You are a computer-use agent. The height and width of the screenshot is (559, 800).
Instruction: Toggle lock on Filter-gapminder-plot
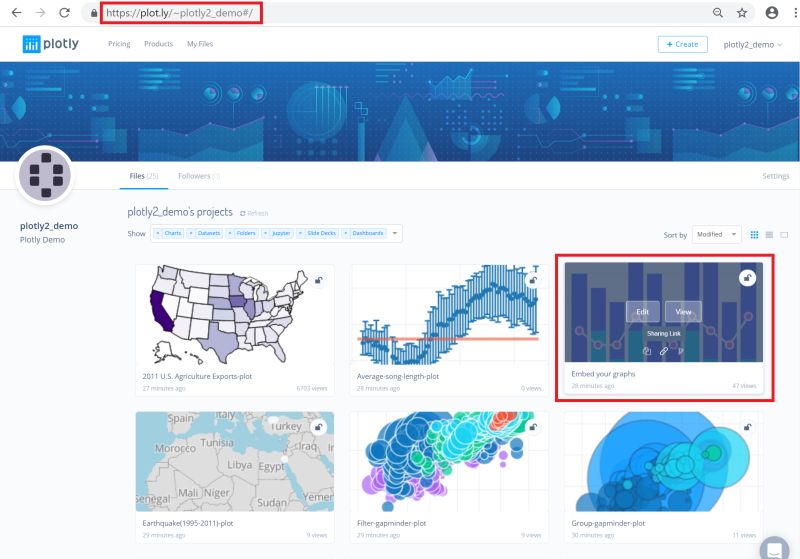[x=533, y=427]
